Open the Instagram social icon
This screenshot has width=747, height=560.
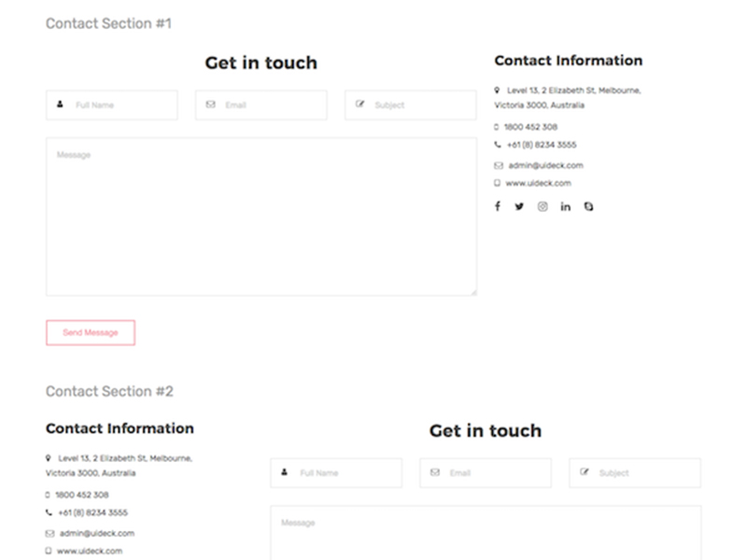[543, 206]
